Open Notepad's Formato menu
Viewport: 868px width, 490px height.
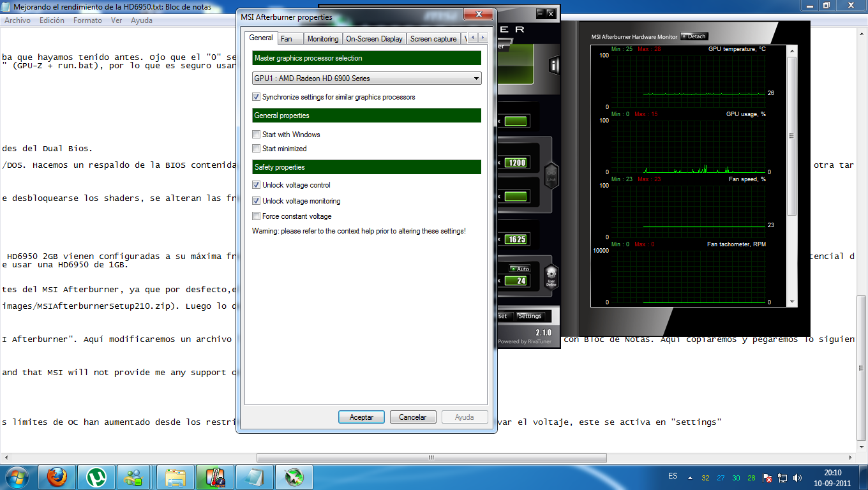click(87, 20)
